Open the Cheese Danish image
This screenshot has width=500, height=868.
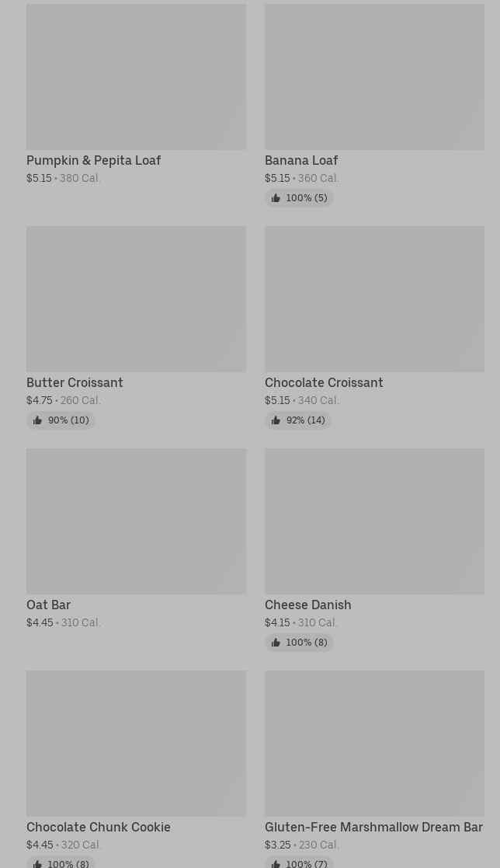(x=374, y=521)
